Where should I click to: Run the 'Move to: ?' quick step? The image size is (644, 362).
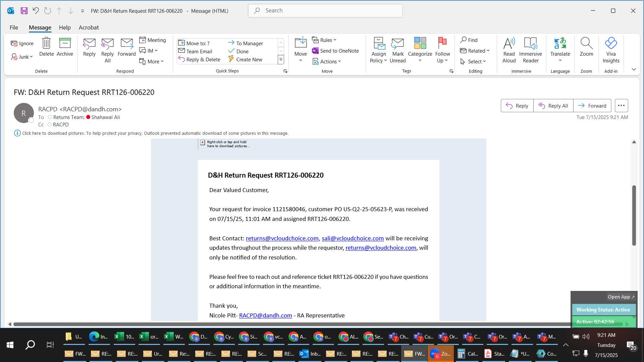(194, 43)
